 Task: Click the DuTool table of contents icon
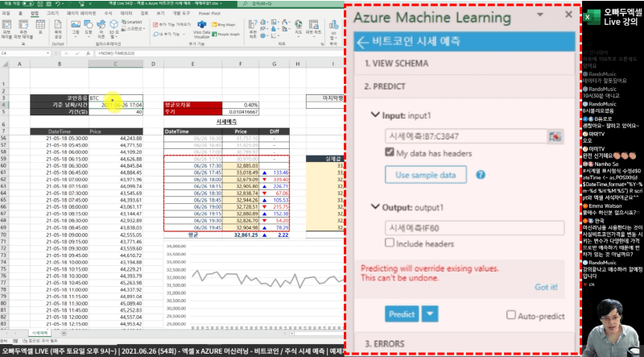(x=58, y=27)
